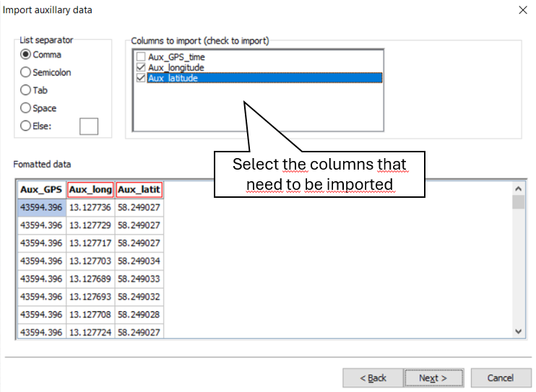Click the custom separator text box
Viewport: 536px width, 392px height.
coord(88,126)
